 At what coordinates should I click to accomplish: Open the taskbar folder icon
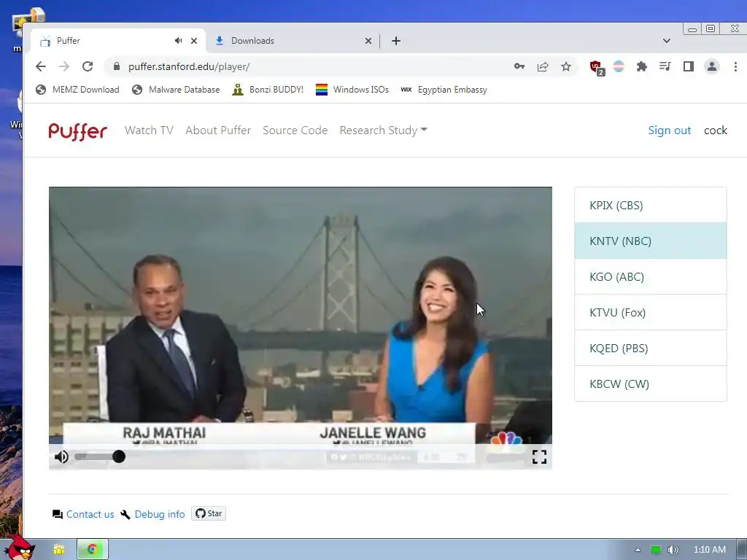click(x=59, y=550)
